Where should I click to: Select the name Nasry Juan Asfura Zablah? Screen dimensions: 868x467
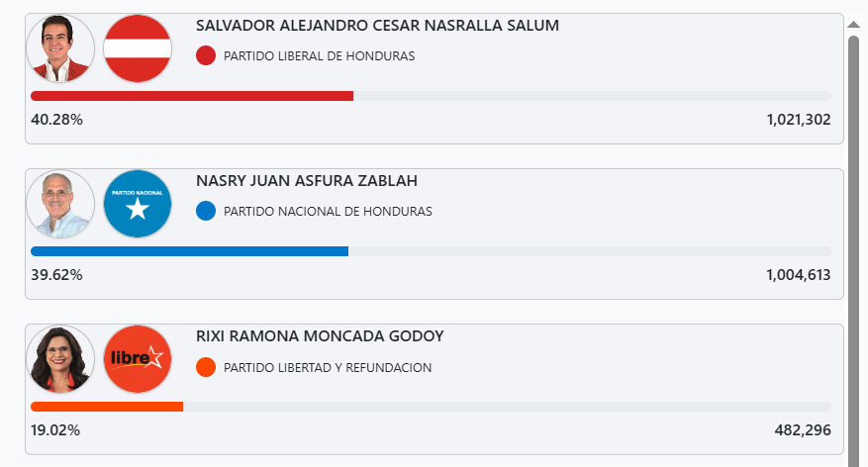[x=307, y=181]
